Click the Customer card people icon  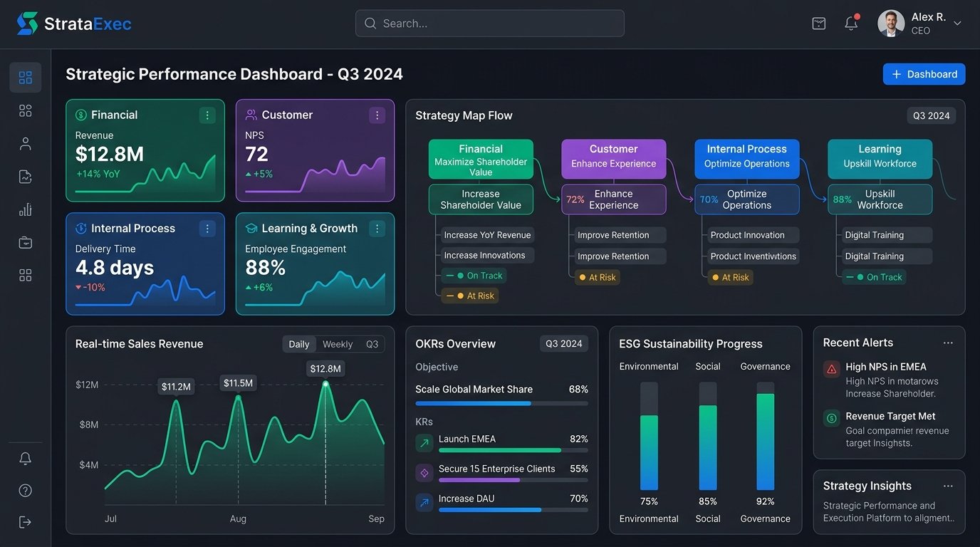[x=251, y=115]
